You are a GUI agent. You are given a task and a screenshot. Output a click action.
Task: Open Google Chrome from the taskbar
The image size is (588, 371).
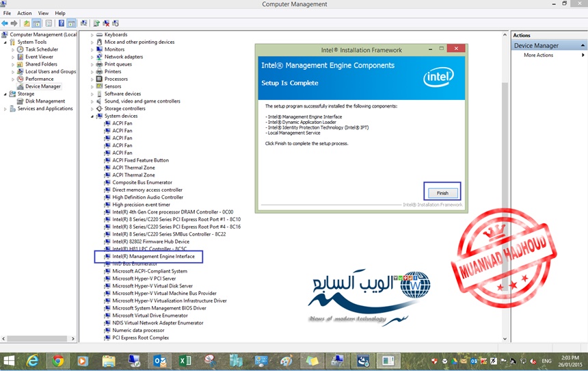[57, 361]
